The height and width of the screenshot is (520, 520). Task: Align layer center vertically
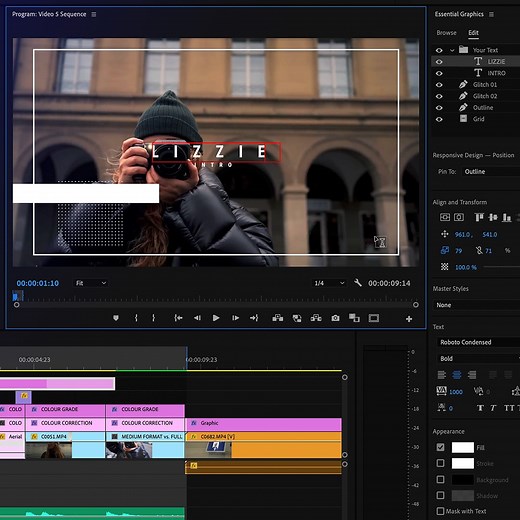[x=445, y=217]
